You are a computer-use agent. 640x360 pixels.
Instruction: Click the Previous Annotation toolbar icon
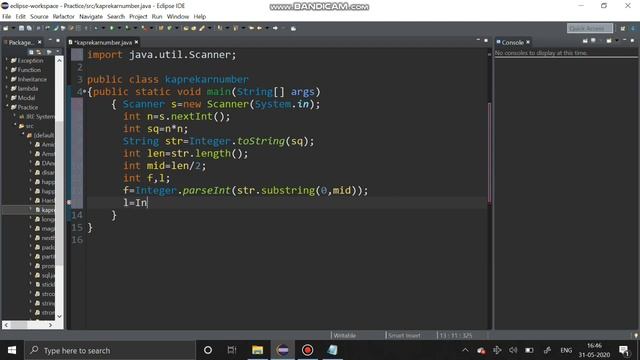236,28
